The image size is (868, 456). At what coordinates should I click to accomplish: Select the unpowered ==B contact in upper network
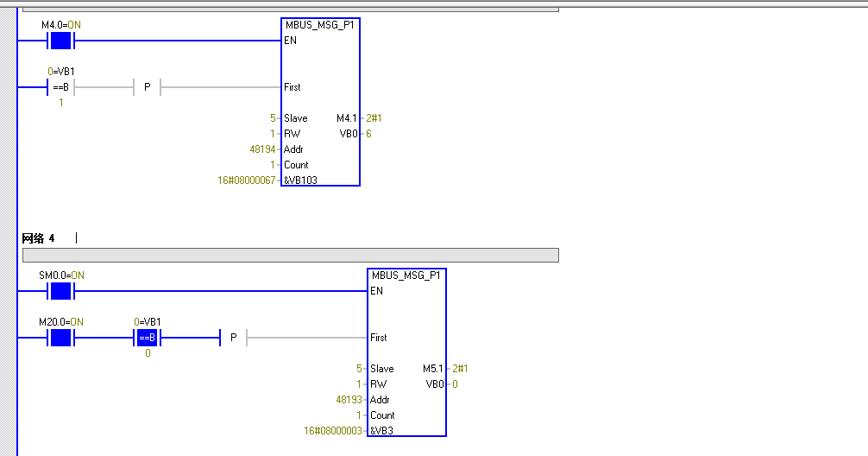(60, 87)
